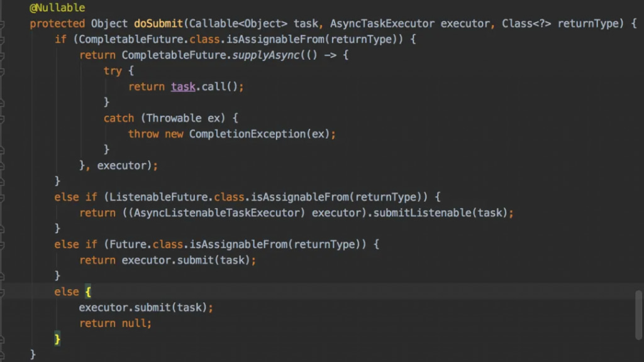
Task: Fold the supplyAsync lambda block in gutter
Action: [x=3, y=55]
